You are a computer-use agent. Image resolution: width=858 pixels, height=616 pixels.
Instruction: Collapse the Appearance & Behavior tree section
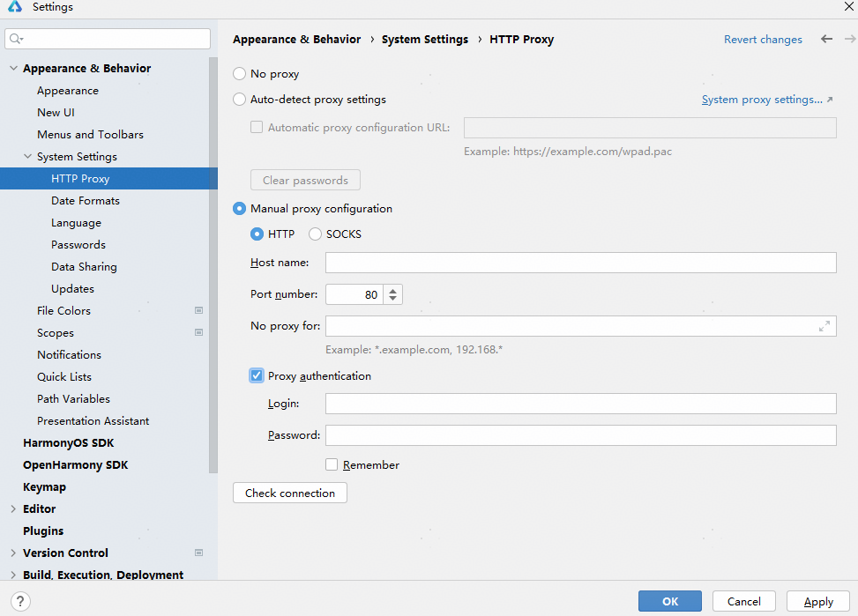(13, 68)
